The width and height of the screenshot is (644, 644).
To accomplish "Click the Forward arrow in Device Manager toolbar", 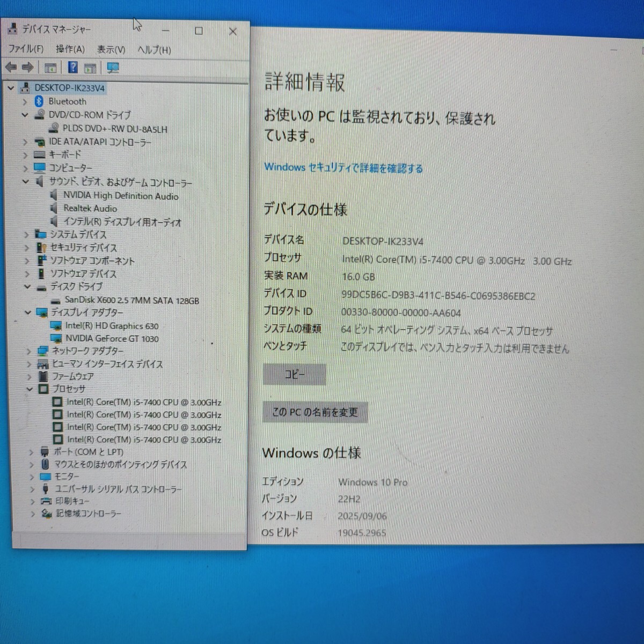I will tap(28, 68).
